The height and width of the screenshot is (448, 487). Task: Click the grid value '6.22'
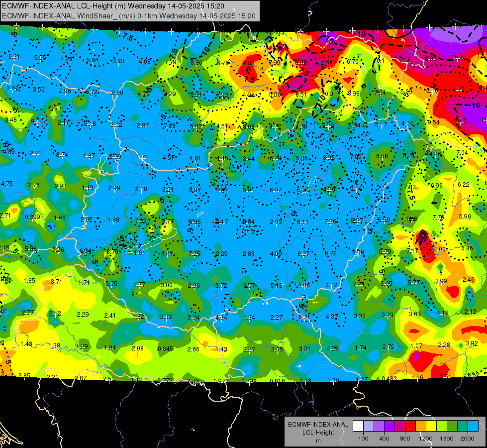click(x=464, y=184)
